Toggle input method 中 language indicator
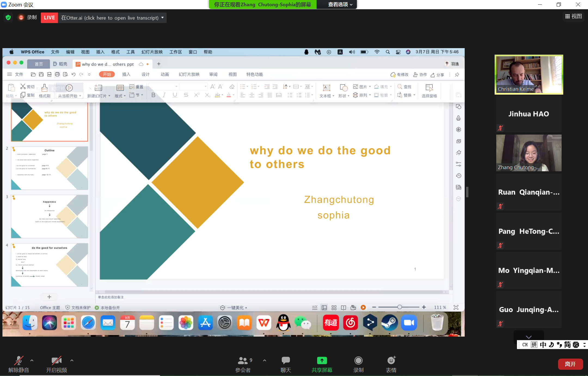This screenshot has height=376, width=588. 543,345
